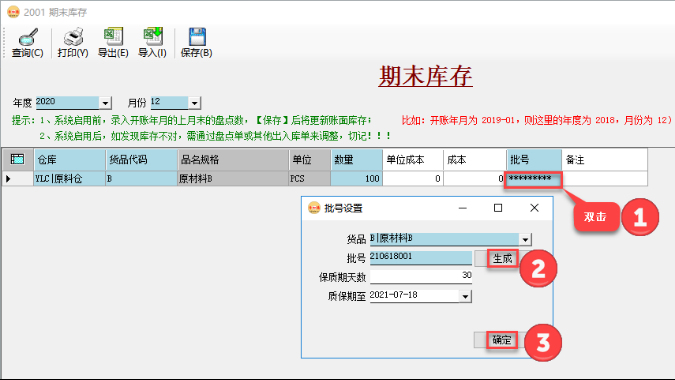The height and width of the screenshot is (380, 675).
Task: Click the row indicator arrow of first row
Action: pos(8,179)
